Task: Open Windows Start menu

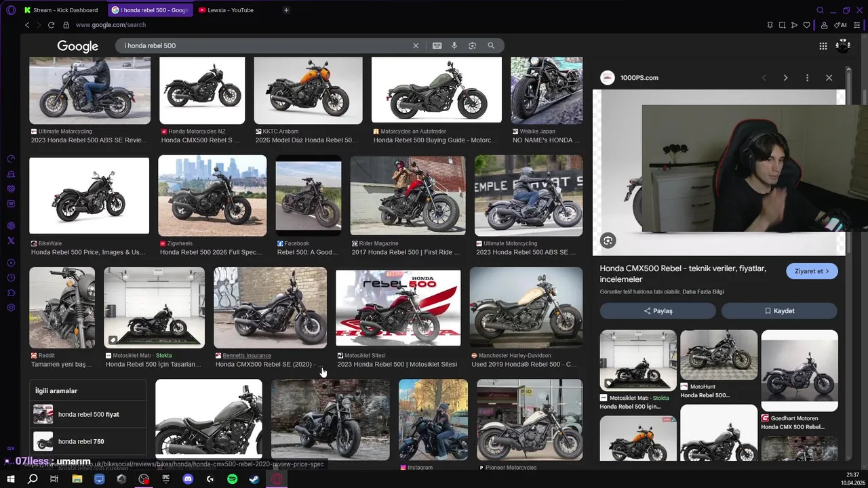Action: point(10,479)
